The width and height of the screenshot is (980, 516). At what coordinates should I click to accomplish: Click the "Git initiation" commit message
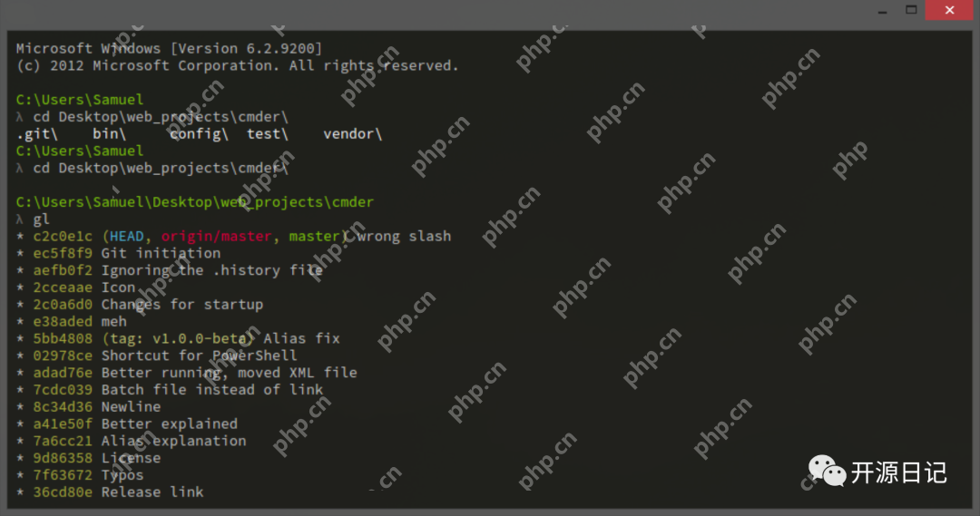pyautogui.click(x=161, y=254)
